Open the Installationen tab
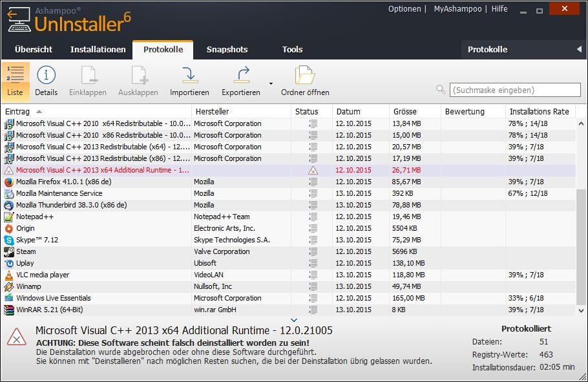The height and width of the screenshot is (382, 588). [98, 50]
